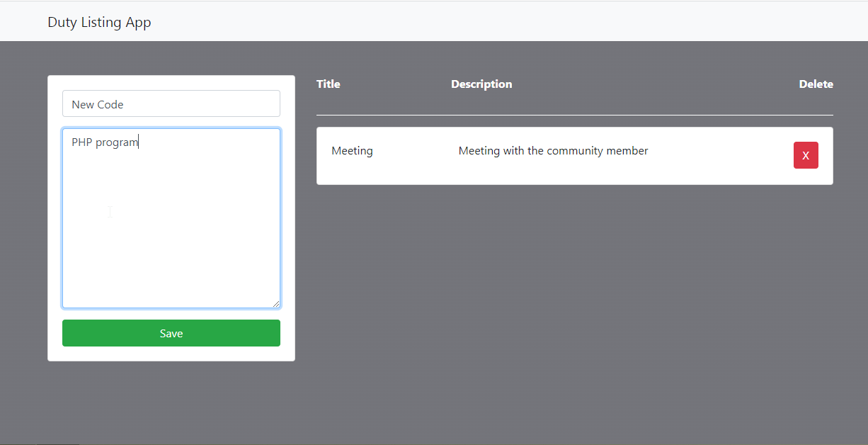Grab the textarea resize handle
Screen dimensions: 868x445
(275, 303)
